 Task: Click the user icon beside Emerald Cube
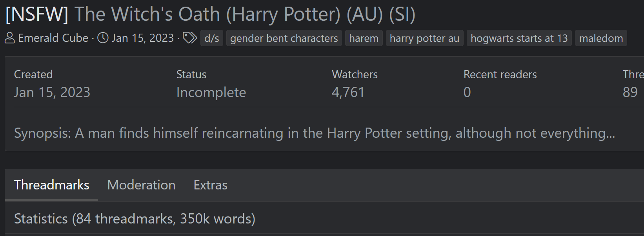[10, 38]
